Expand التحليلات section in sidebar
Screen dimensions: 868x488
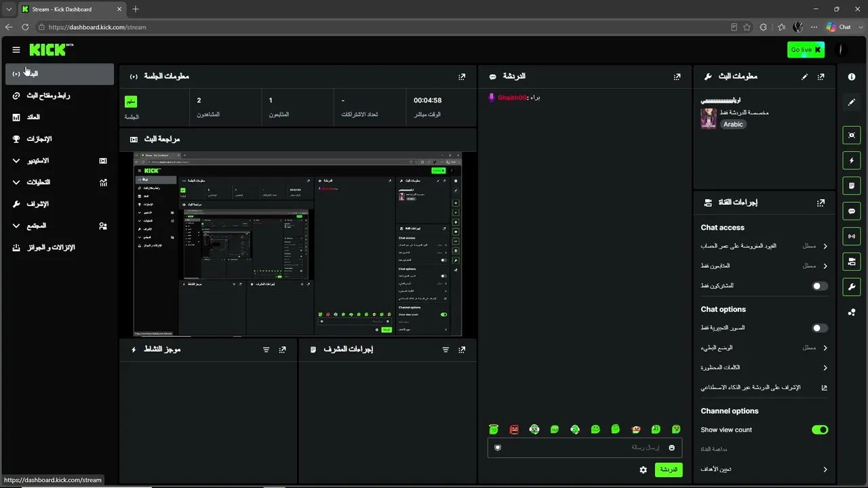(x=60, y=182)
